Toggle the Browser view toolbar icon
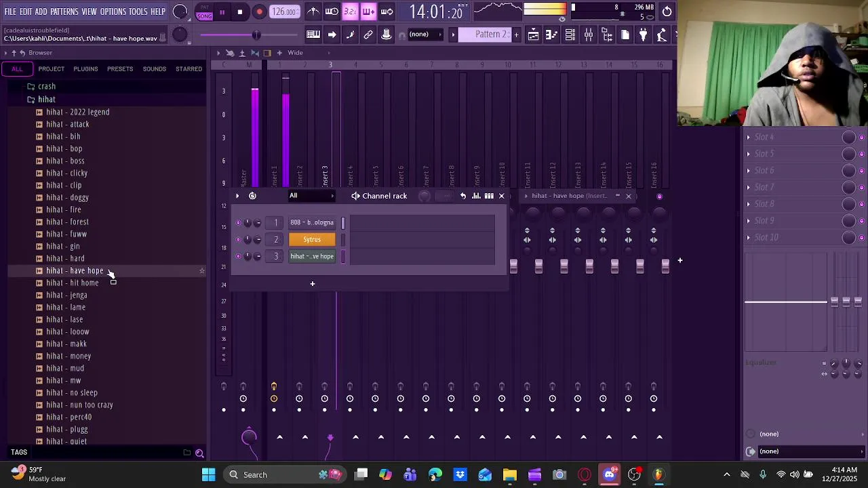This screenshot has height=488, width=868. [607, 35]
